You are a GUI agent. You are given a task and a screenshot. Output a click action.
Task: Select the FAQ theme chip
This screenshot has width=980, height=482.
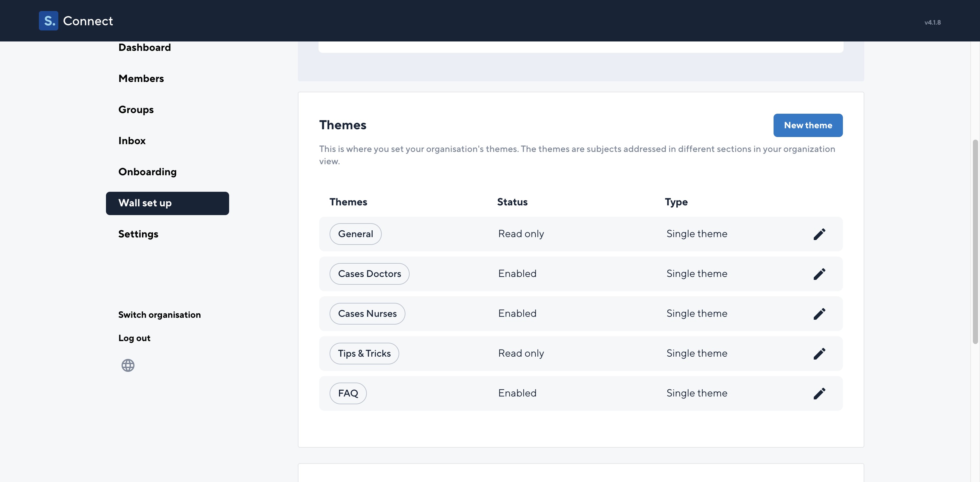click(x=348, y=394)
